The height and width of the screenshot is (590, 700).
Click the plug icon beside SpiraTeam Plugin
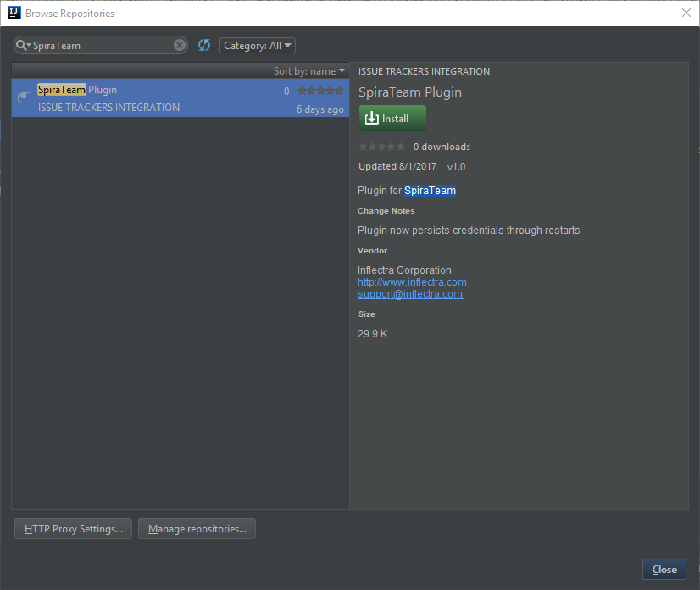[x=24, y=97]
